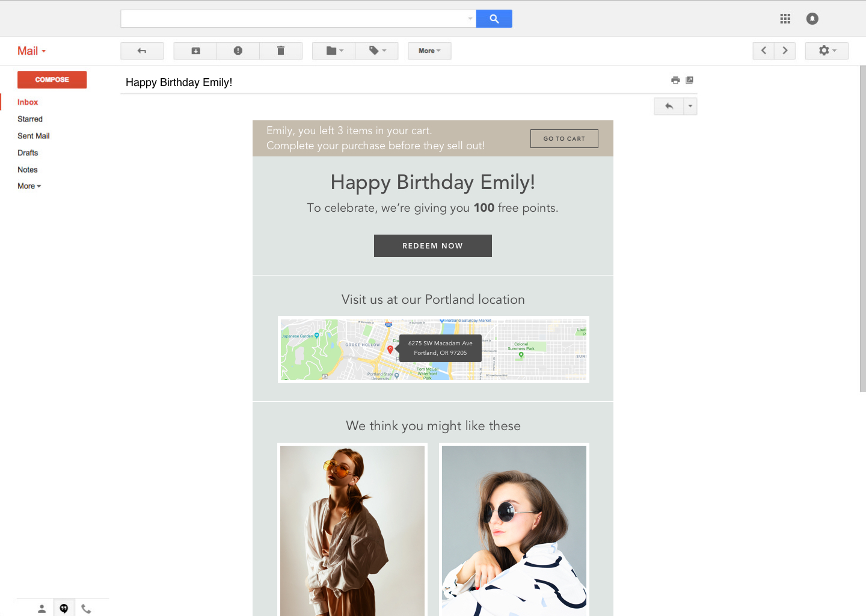Show contacts in the chat bar

point(41,609)
